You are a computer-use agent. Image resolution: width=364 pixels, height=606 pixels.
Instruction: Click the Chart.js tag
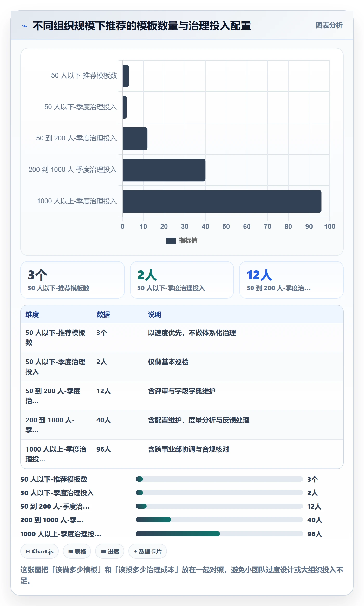click(40, 551)
